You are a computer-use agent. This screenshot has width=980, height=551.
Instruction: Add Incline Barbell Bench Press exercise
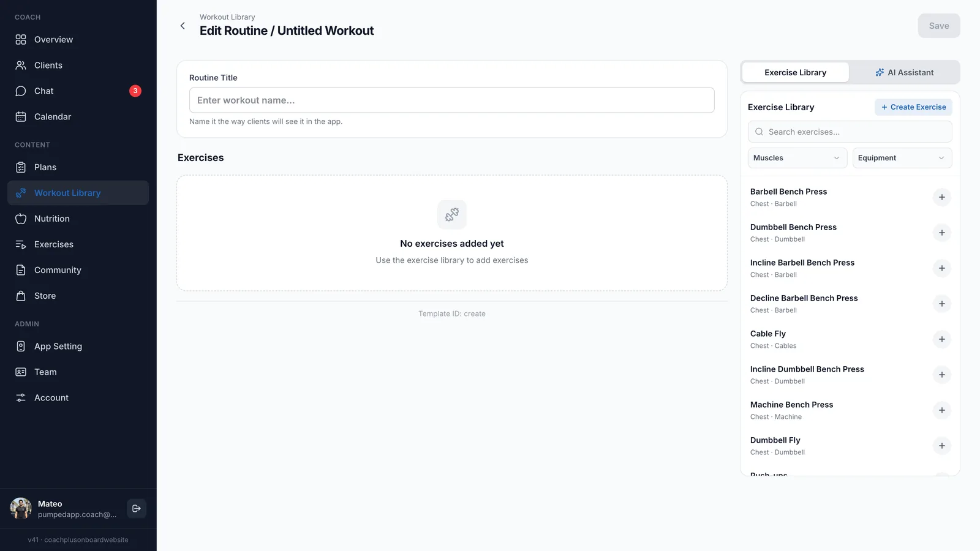point(942,268)
